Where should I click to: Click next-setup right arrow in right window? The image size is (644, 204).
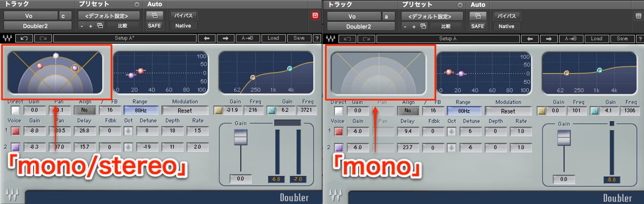tap(548, 38)
